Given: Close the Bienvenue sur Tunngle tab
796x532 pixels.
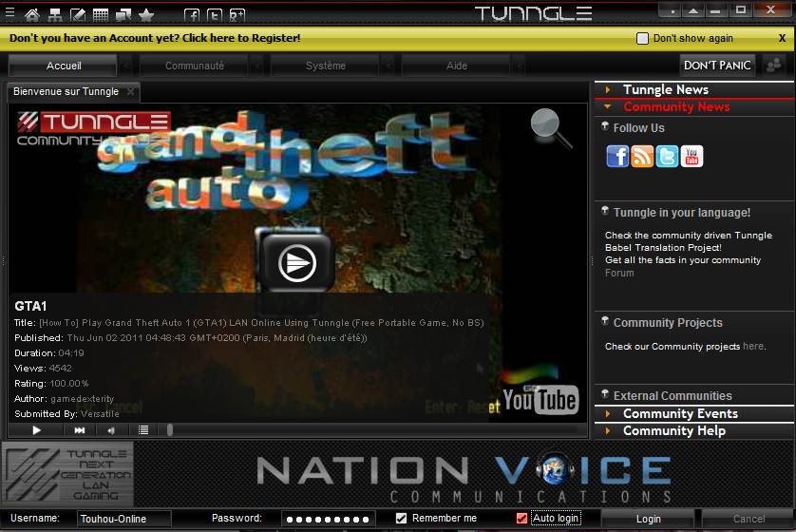Looking at the screenshot, I should tap(130, 91).
